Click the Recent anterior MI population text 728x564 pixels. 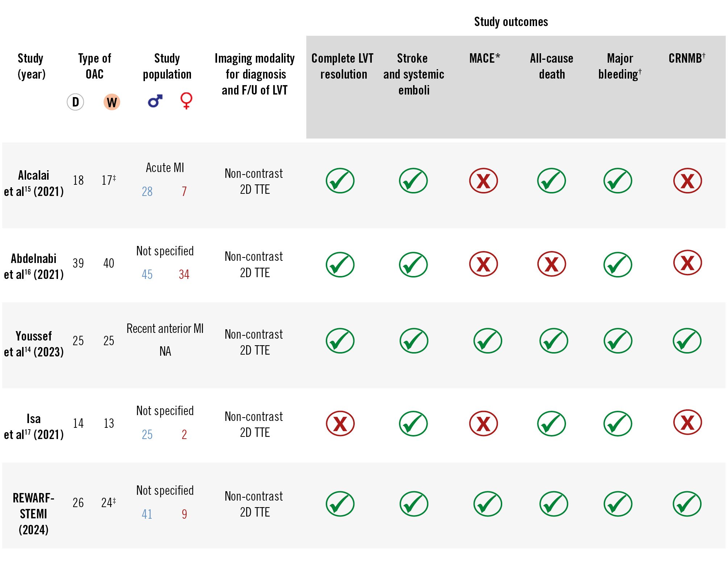tap(165, 329)
